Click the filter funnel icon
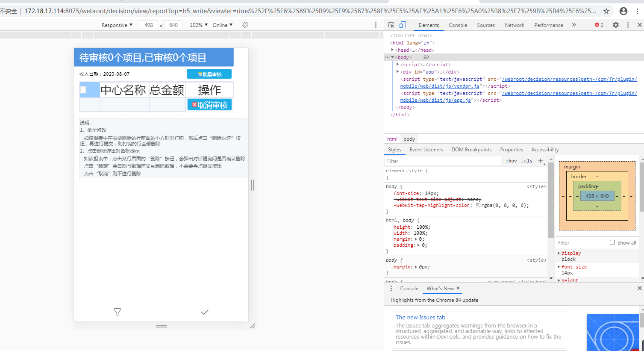This screenshot has height=351, width=644. click(118, 313)
